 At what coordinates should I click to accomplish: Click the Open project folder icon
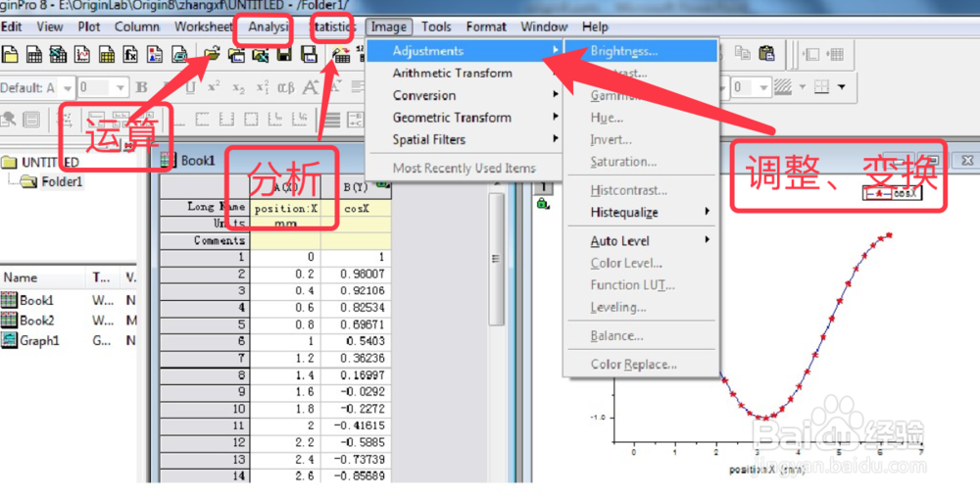pos(212,54)
